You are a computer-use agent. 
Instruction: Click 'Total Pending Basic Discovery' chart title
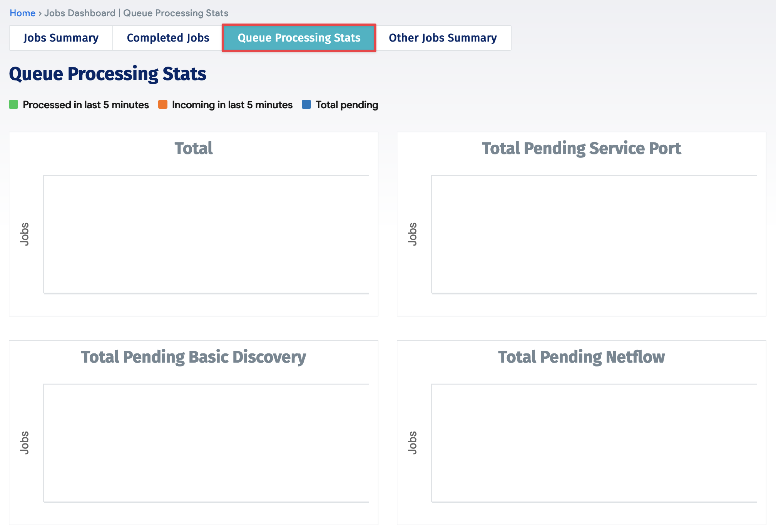coord(194,357)
